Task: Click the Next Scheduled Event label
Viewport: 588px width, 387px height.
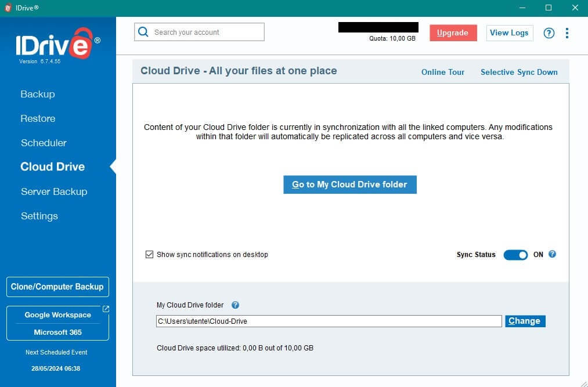Action: click(56, 352)
